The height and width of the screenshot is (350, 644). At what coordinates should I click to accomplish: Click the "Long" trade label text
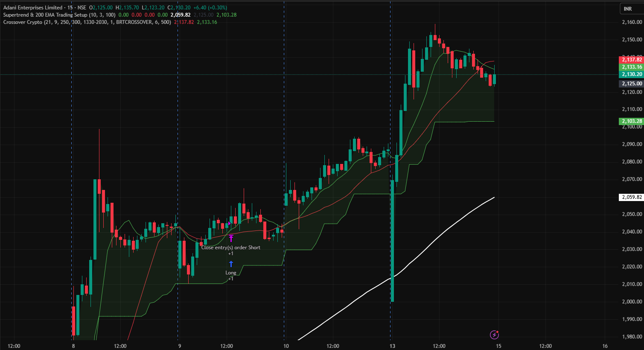point(230,273)
